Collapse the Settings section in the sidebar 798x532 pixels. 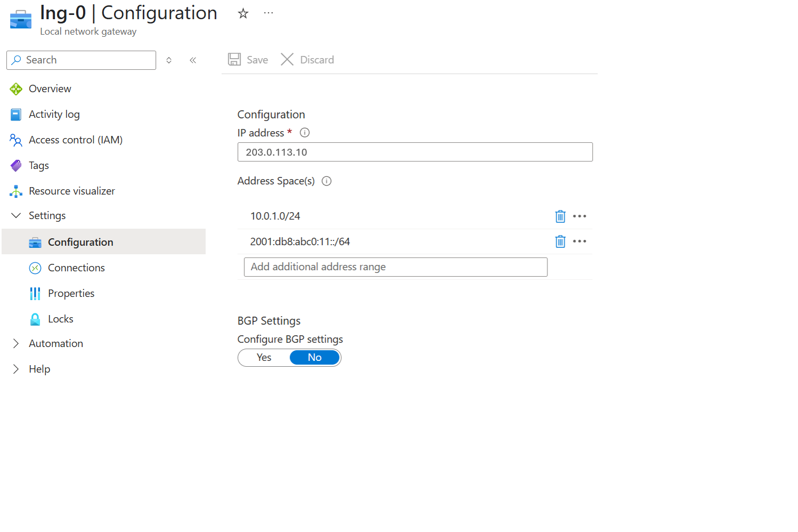point(16,215)
